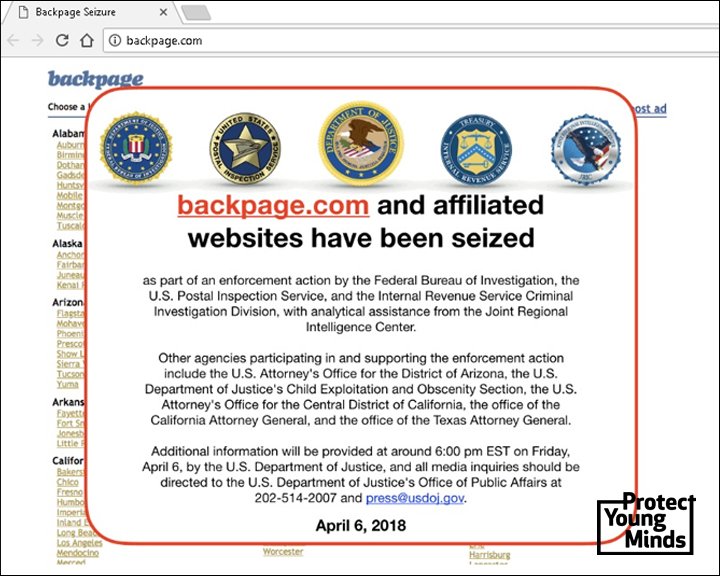The image size is (720, 576).
Task: Click the Postal Inspection Service seal
Action: click(x=246, y=149)
